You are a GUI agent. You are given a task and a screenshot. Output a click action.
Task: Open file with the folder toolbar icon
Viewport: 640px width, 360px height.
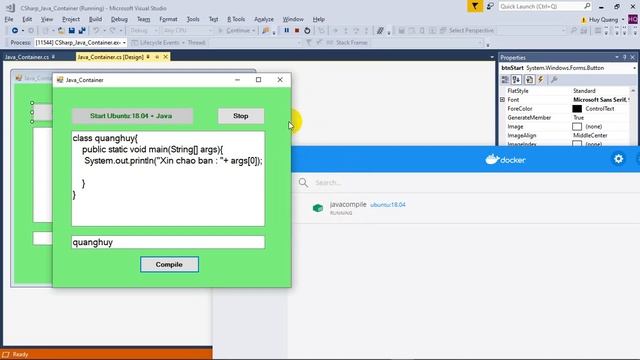[x=61, y=31]
